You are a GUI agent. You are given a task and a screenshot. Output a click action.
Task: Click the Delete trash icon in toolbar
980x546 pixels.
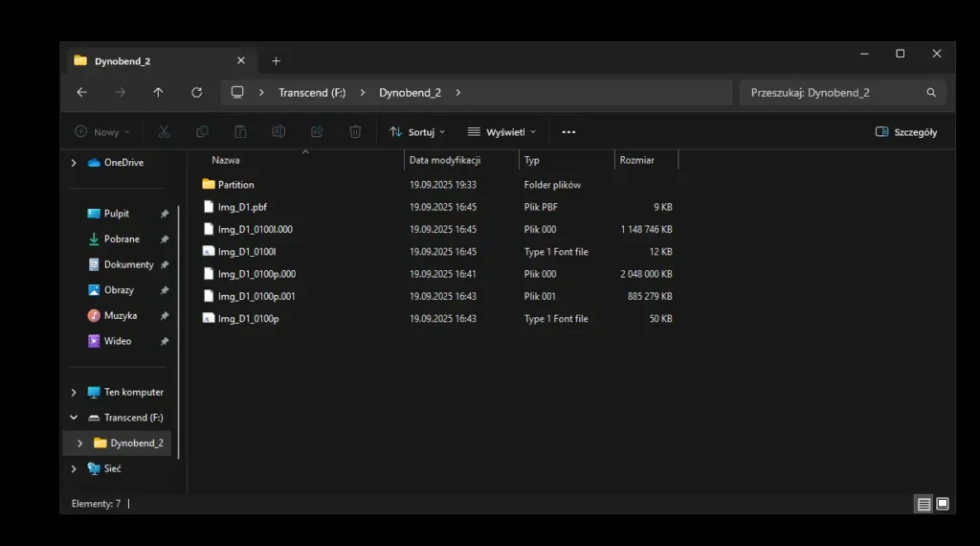click(x=355, y=132)
